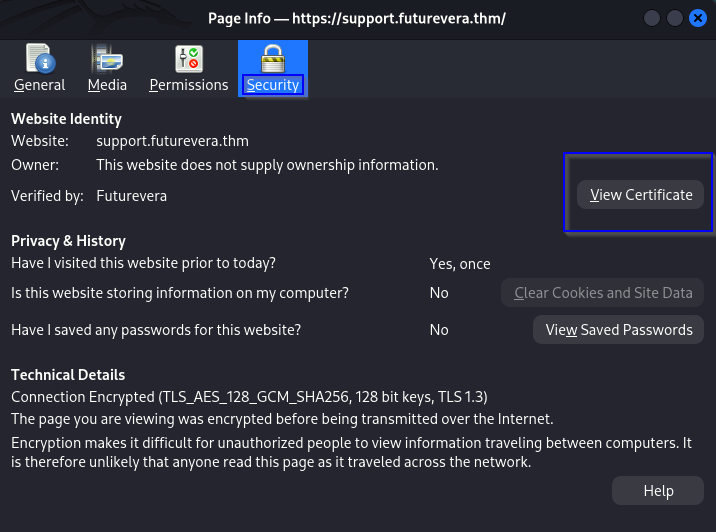The height and width of the screenshot is (532, 716).
Task: Click the Connection Encrypted details line
Action: point(249,397)
